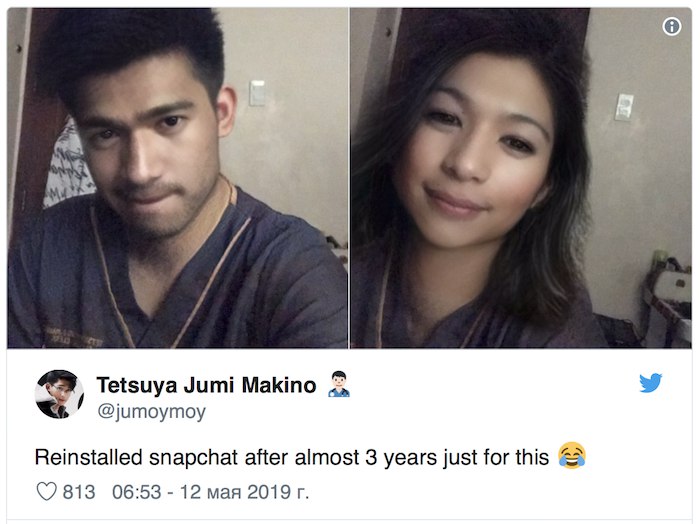Click the tweet text about reinstalling snapchat

click(x=292, y=457)
